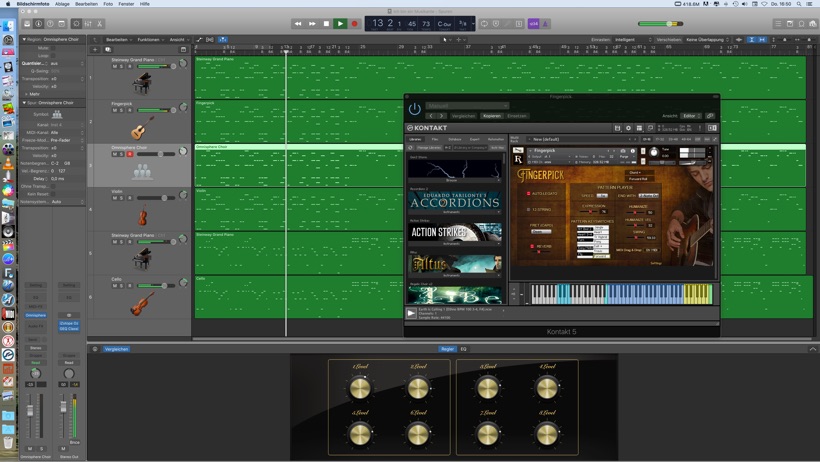Open Verschieben Keine Überlappung dropdown
This screenshot has width=820, height=462.
pos(708,39)
